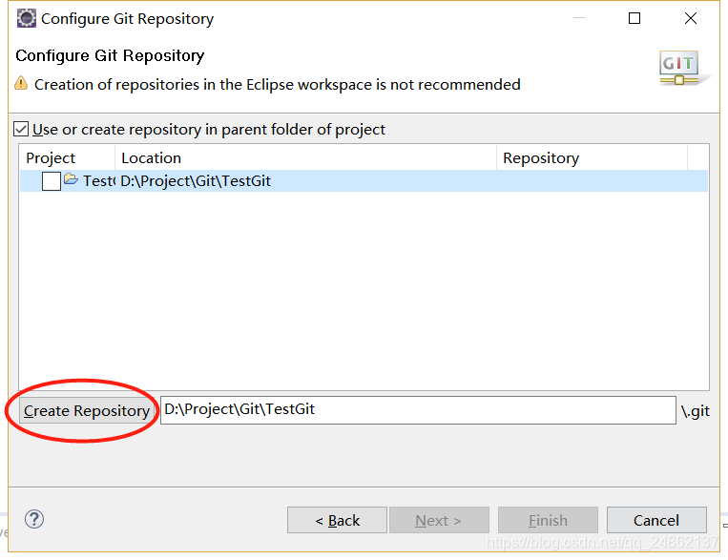Image resolution: width=728 pixels, height=560 pixels.
Task: Click the Project column header
Action: 68,157
